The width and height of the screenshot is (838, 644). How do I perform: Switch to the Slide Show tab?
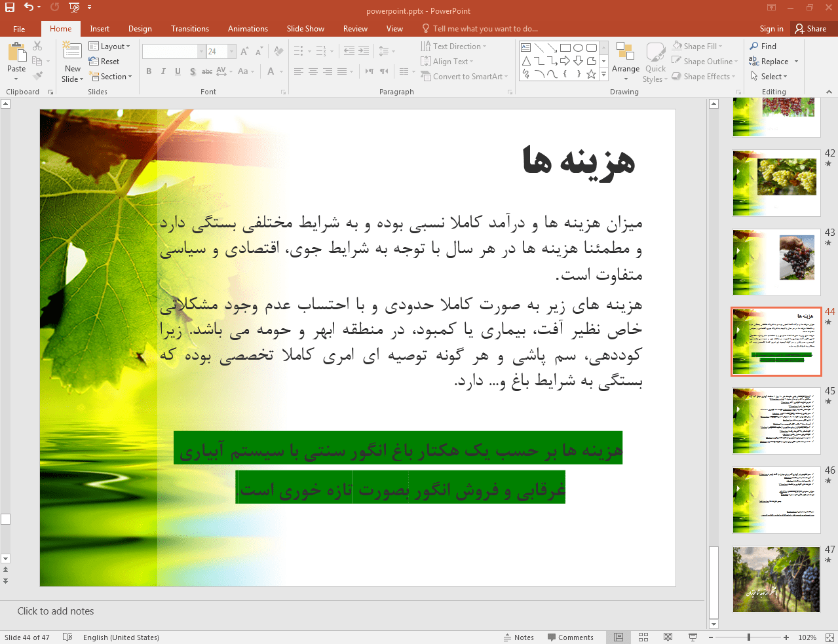click(x=305, y=29)
